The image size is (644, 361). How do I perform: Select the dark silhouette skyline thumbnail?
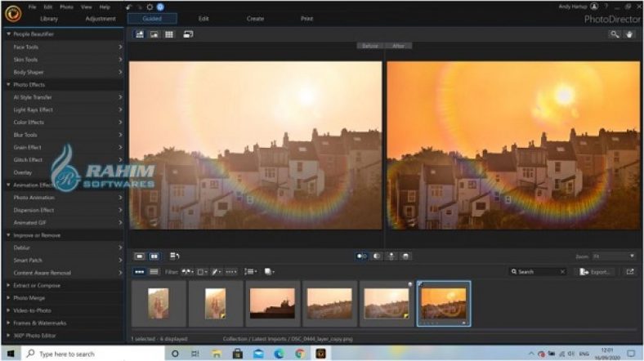[x=273, y=303]
